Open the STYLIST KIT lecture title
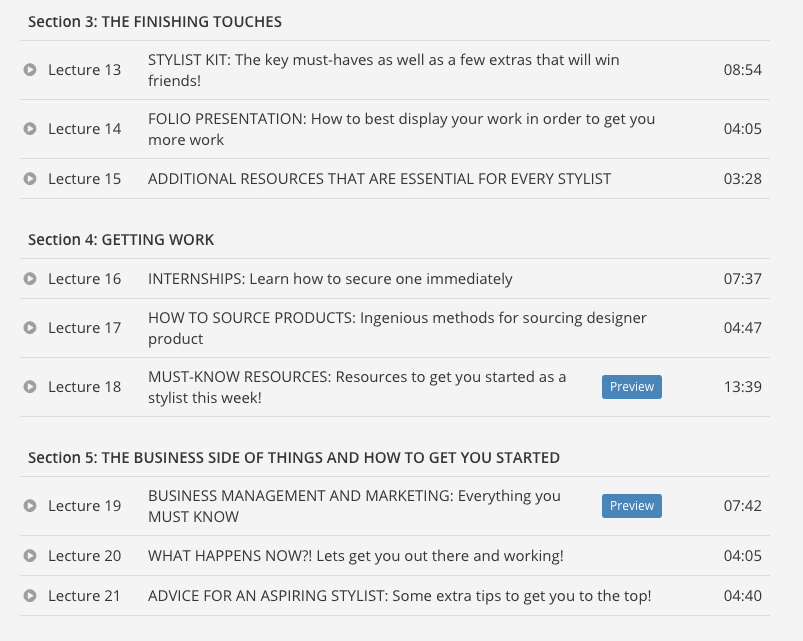This screenshot has height=641, width=803. click(384, 70)
